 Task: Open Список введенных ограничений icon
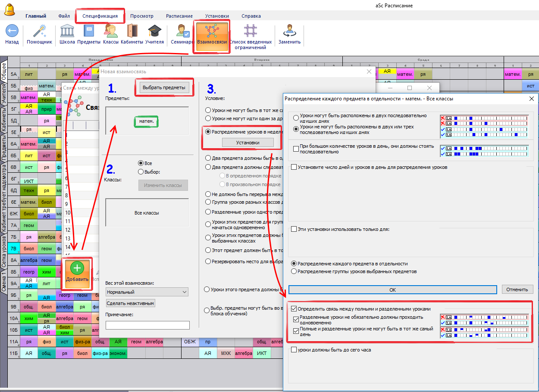click(251, 31)
